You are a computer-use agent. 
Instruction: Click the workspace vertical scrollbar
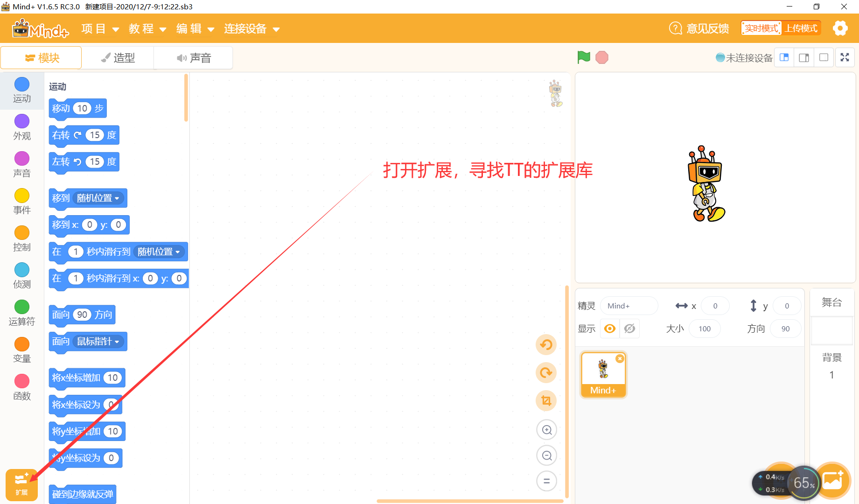(567, 392)
